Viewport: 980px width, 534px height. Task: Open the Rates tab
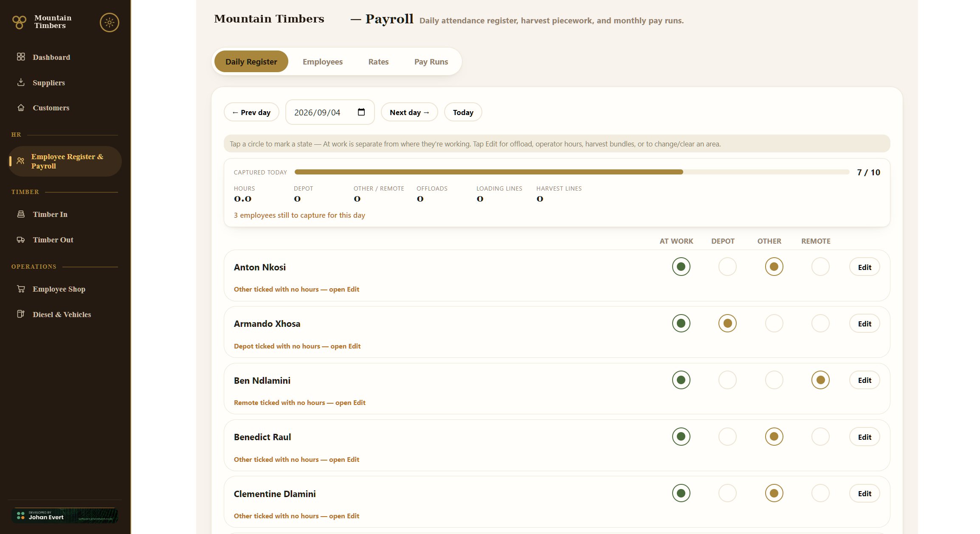point(378,62)
